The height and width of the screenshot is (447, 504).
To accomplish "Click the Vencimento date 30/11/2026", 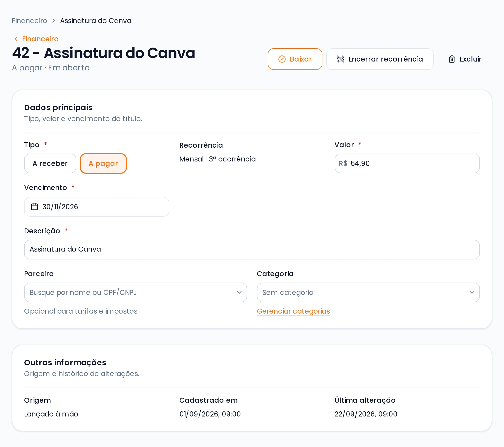I will [60, 207].
